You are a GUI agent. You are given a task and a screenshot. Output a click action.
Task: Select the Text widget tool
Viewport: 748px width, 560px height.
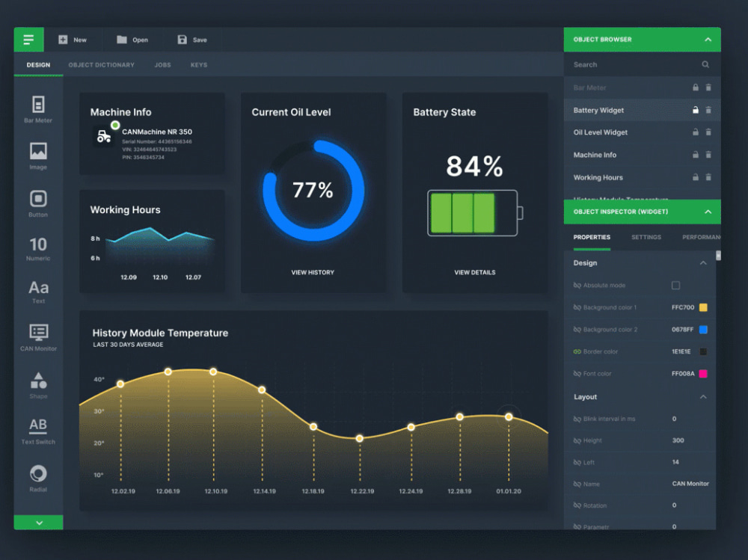(38, 292)
